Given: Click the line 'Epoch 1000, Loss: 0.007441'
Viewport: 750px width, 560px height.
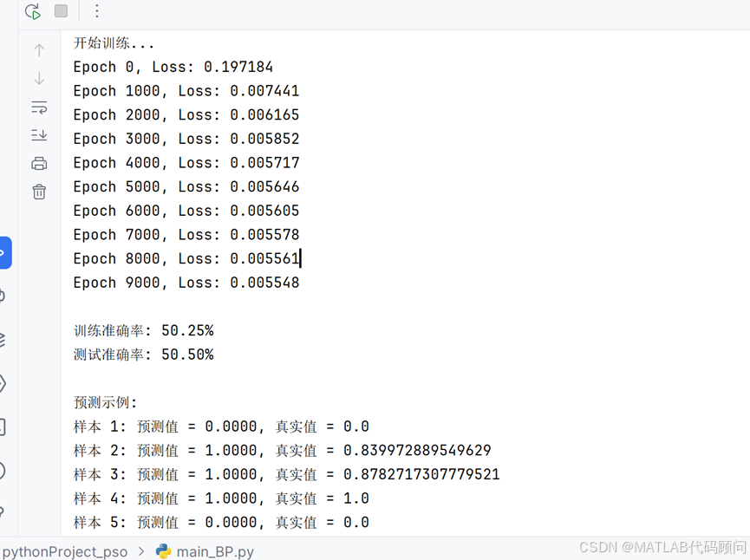Looking at the screenshot, I should tap(186, 91).
